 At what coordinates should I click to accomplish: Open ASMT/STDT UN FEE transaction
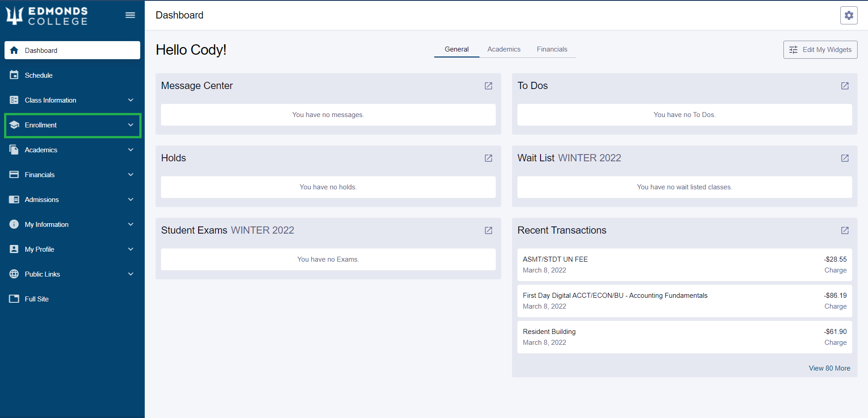[x=684, y=265]
